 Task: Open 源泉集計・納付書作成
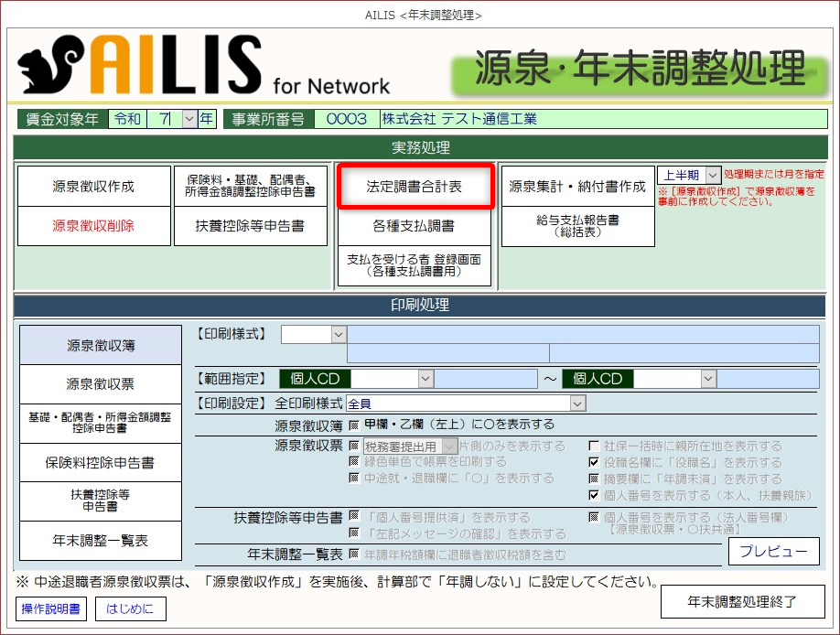click(576, 187)
